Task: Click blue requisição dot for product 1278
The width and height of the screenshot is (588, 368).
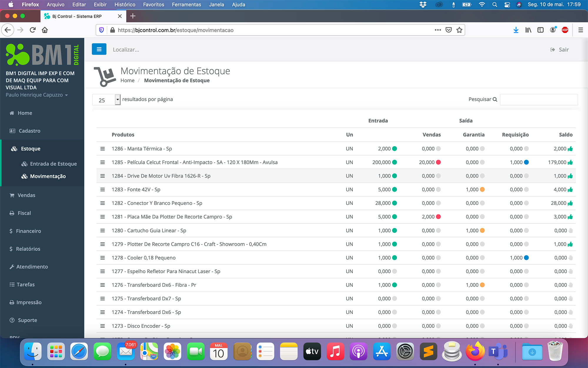Action: (526, 258)
